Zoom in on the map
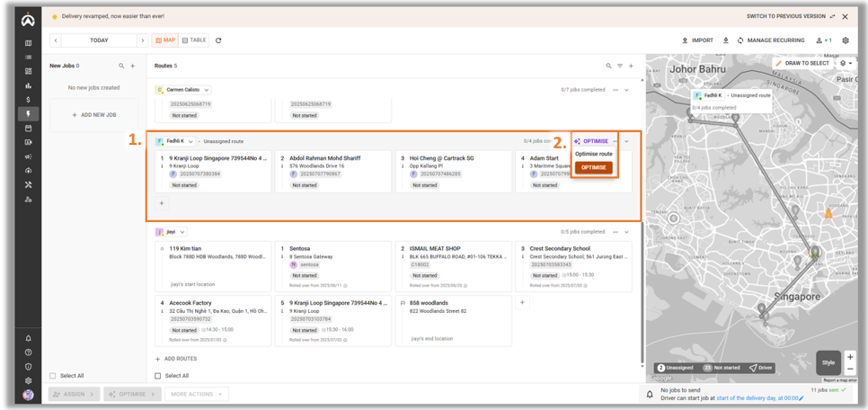Image resolution: width=868 pixels, height=410 pixels. point(850,356)
